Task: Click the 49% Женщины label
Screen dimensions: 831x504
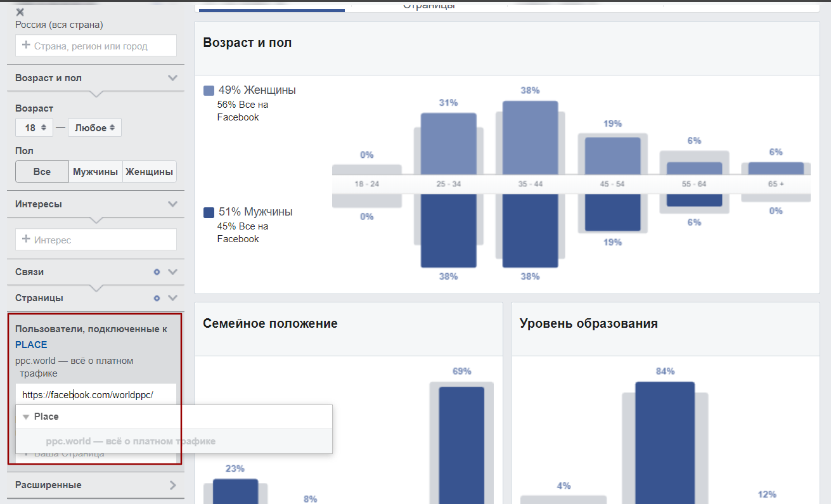Action: point(257,90)
